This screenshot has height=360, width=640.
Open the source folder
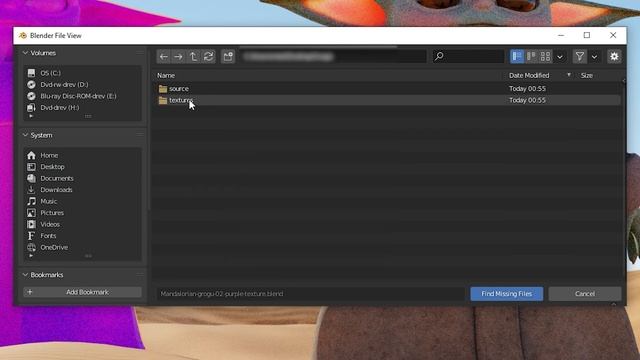coord(179,89)
